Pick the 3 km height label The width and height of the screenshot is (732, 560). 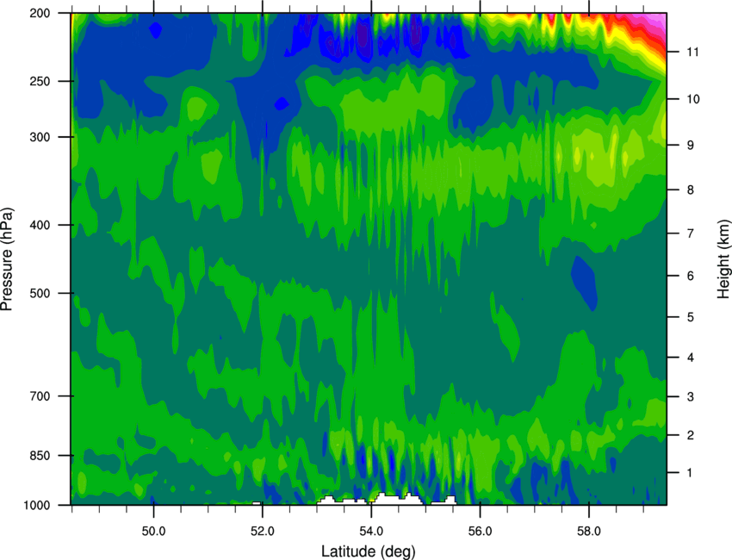690,397
